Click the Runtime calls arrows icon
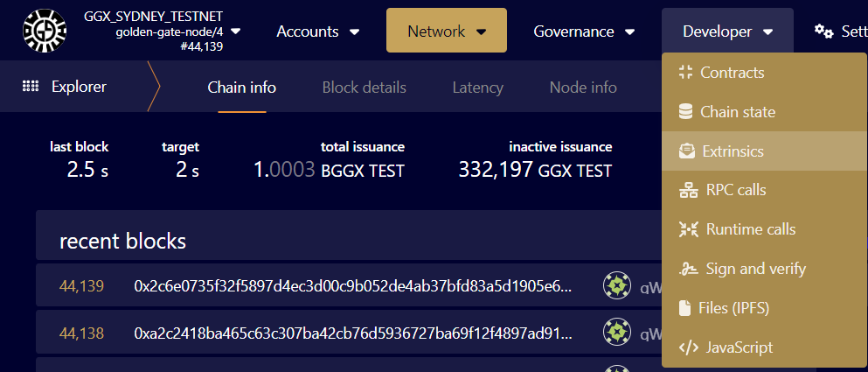This screenshot has width=868, height=372. click(689, 229)
